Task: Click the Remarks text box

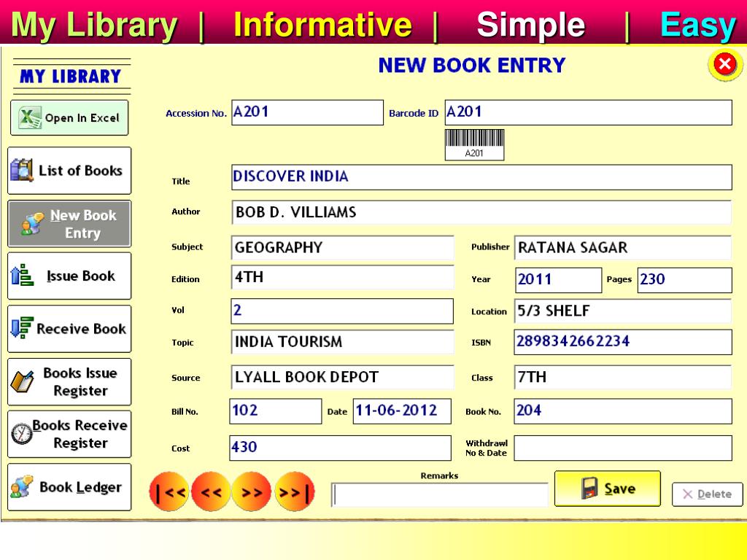Action: pyautogui.click(x=440, y=495)
